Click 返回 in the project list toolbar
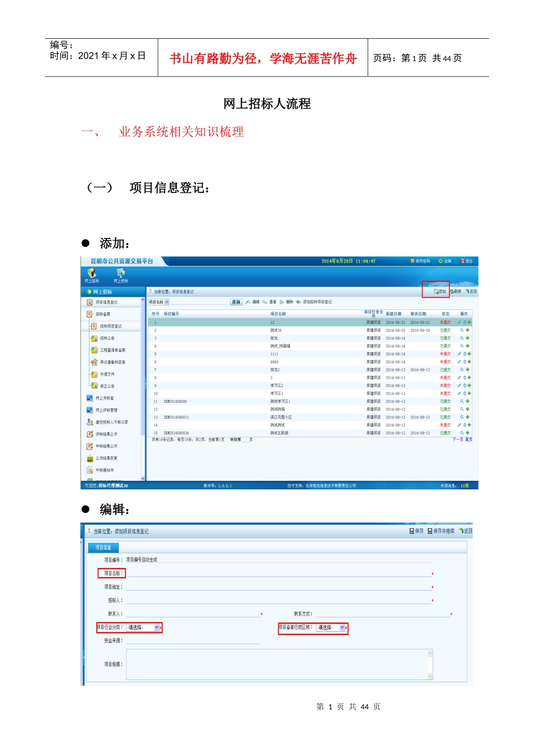The image size is (534, 756). pyautogui.click(x=471, y=291)
